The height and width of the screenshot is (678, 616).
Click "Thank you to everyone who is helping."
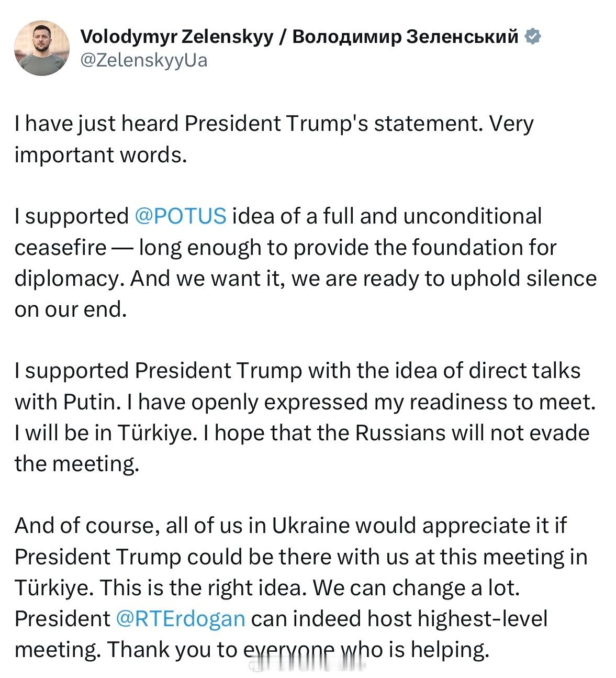(298, 649)
